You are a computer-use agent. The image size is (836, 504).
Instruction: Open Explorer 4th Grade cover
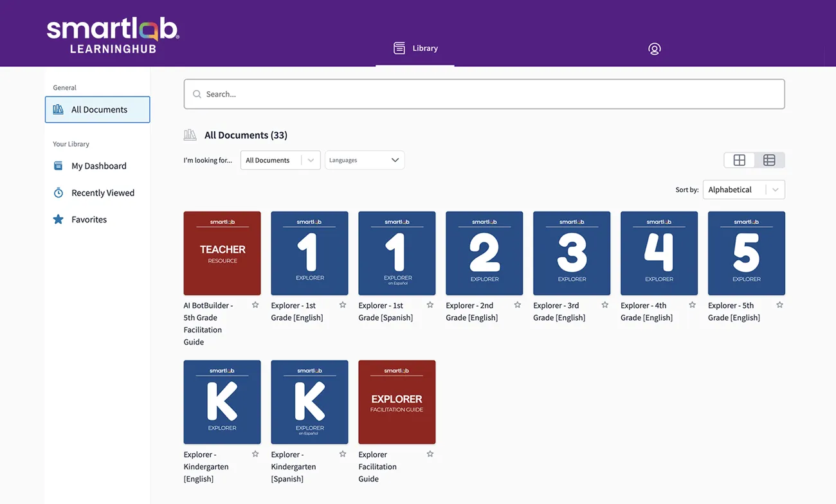click(x=659, y=253)
